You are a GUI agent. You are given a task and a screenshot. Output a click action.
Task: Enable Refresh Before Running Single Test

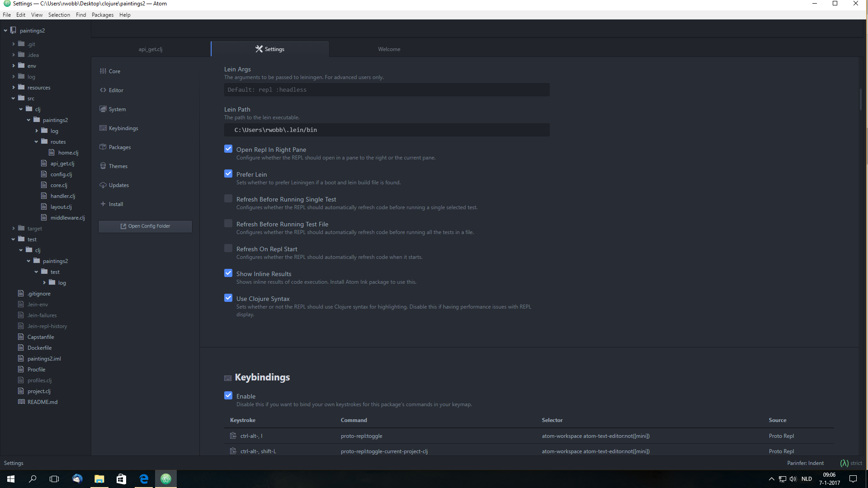[x=228, y=198]
